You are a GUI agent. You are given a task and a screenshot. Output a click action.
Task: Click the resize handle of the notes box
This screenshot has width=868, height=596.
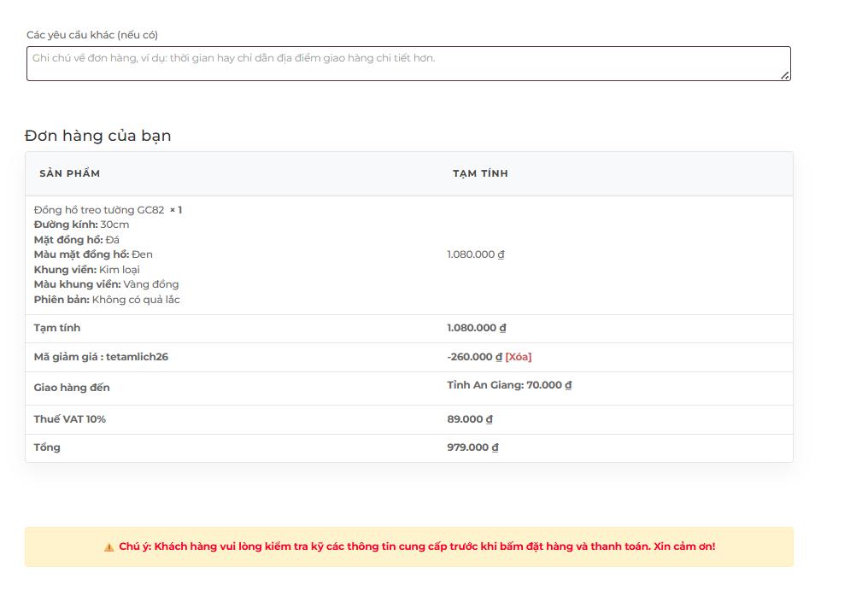coord(785,76)
